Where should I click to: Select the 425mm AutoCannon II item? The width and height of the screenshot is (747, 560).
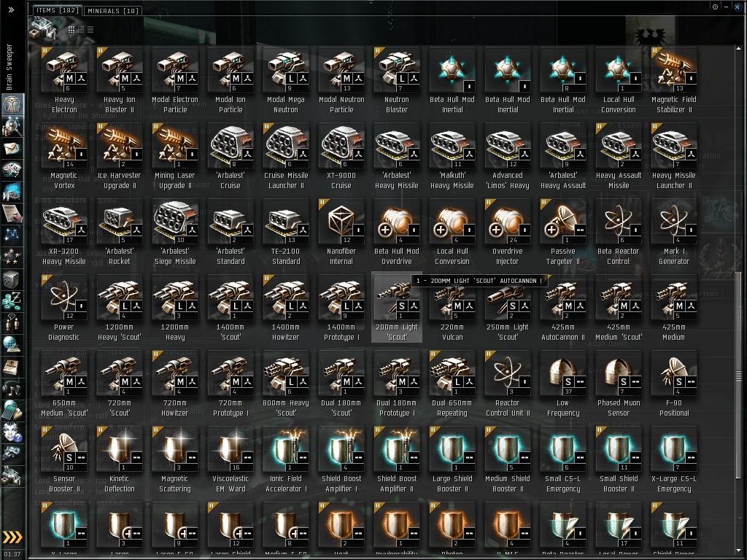pos(562,308)
